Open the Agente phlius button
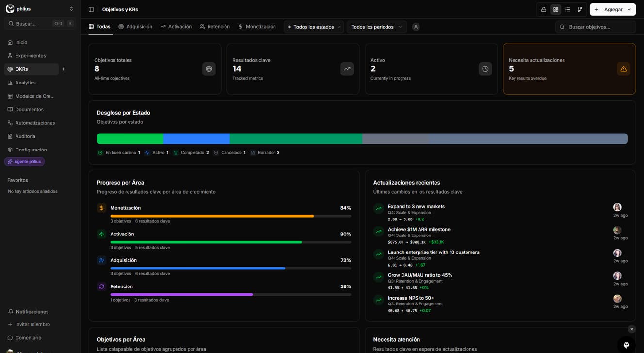This screenshot has height=353, width=644. click(24, 162)
